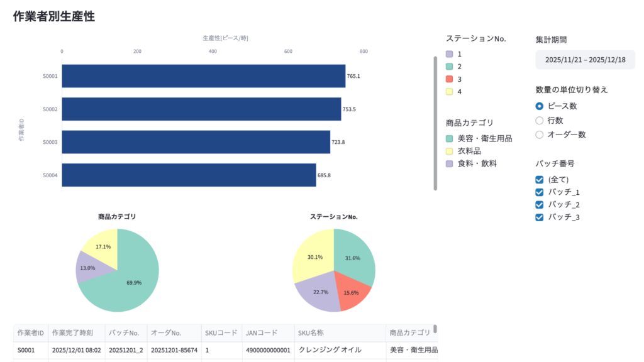This screenshot has width=644, height=362.
Task: Select station 3 red legend swatch
Action: pos(449,79)
